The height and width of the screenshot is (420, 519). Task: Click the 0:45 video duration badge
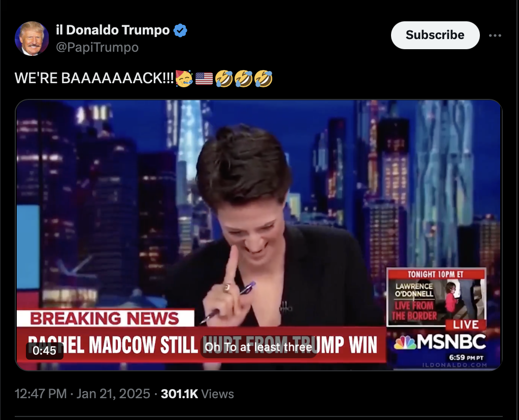click(x=45, y=351)
